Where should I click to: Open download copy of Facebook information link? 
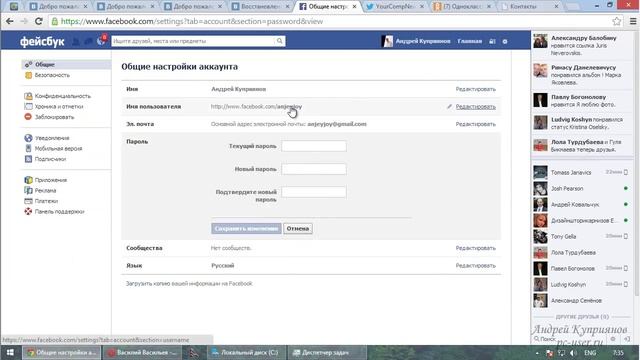click(x=189, y=283)
